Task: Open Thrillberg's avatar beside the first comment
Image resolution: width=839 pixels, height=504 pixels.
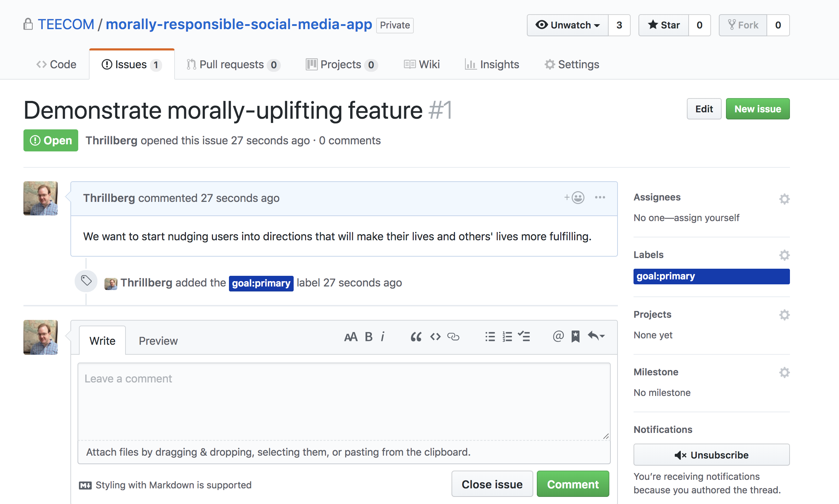Action: (x=41, y=198)
